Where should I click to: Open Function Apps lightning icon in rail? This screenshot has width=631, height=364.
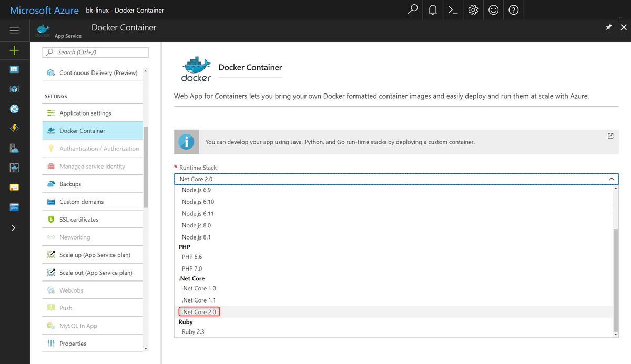14,128
